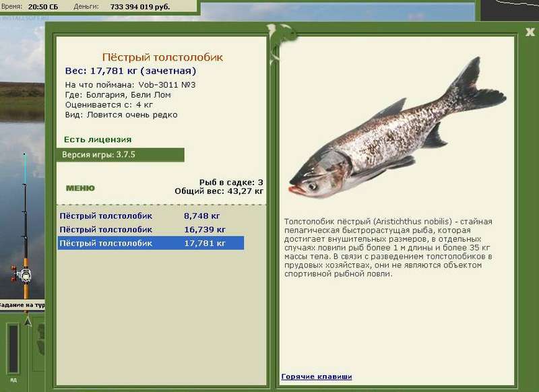Click the Версия игры: 3.7.5 bar
The height and width of the screenshot is (392, 539).
[121, 155]
